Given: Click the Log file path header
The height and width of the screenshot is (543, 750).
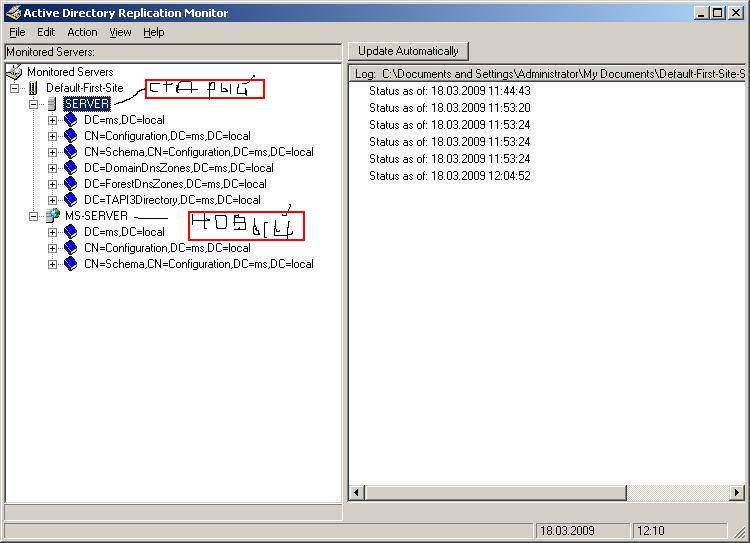Looking at the screenshot, I should [549, 74].
